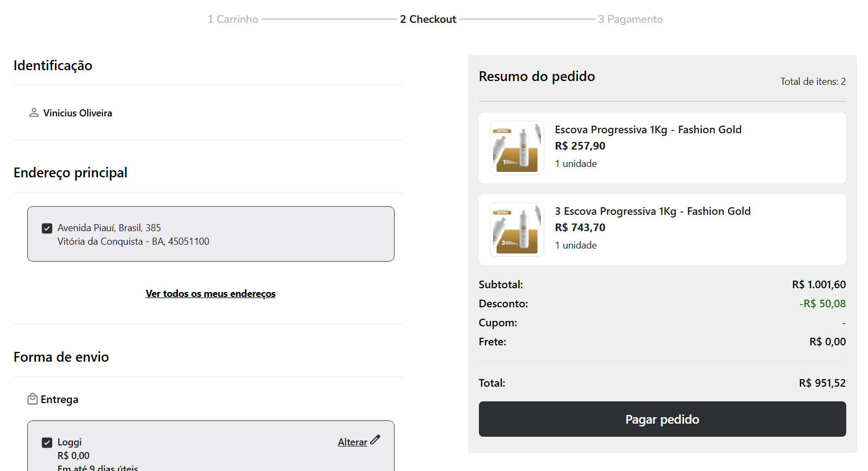Viewport: 868px width, 471px height.
Task: Click the Loggi carrier name
Action: tap(70, 442)
